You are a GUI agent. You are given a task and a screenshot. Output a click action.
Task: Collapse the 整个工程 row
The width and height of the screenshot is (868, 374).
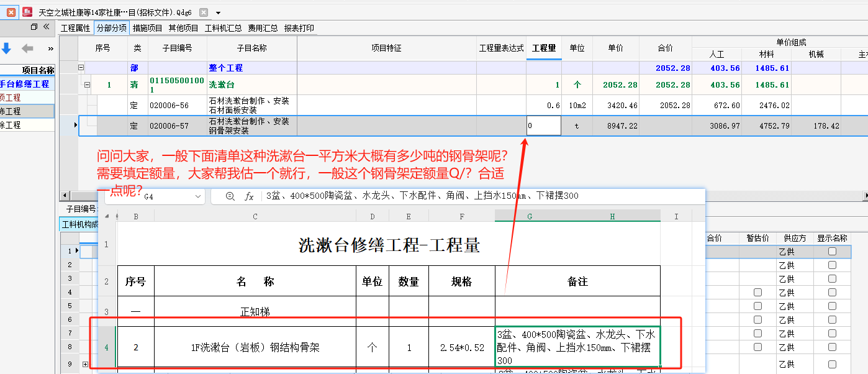81,68
